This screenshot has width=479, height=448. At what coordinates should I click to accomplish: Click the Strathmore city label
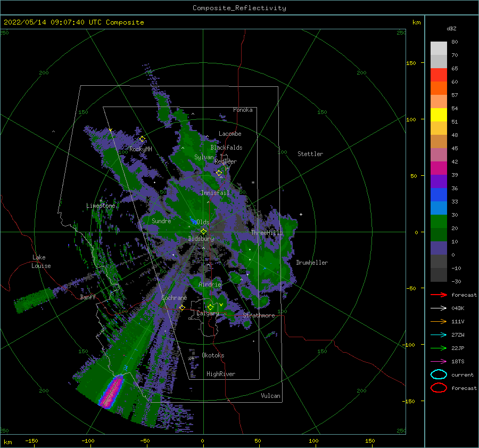click(x=259, y=315)
